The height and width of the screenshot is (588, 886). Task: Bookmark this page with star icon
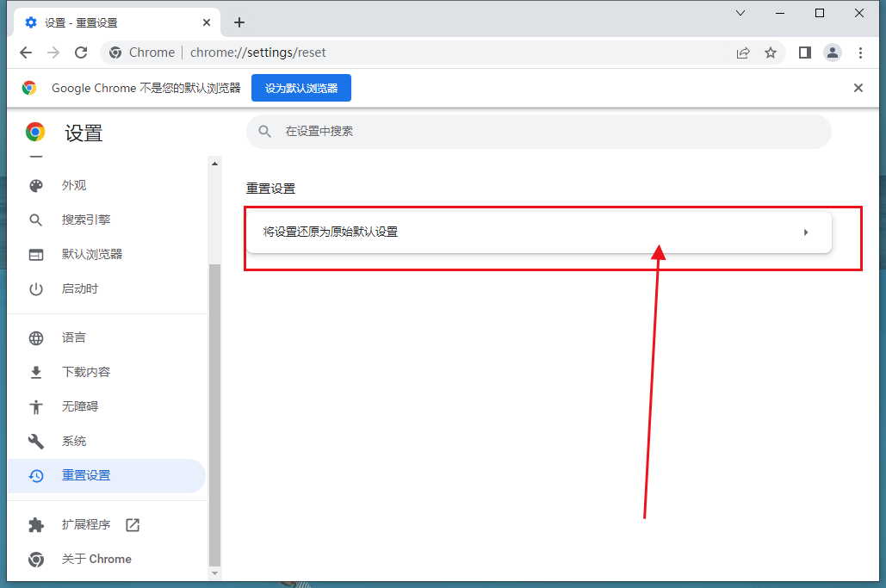click(x=770, y=53)
